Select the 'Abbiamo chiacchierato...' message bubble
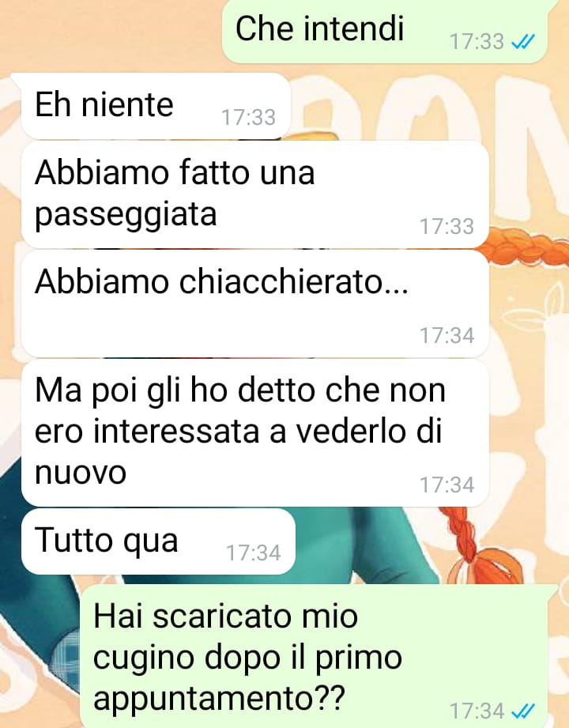The image size is (569, 728). [x=254, y=304]
